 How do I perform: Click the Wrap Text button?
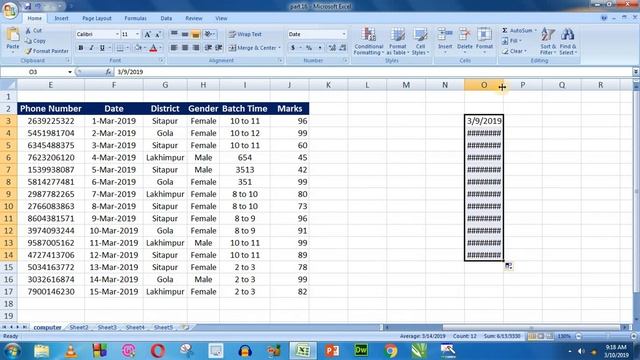pyautogui.click(x=245, y=34)
